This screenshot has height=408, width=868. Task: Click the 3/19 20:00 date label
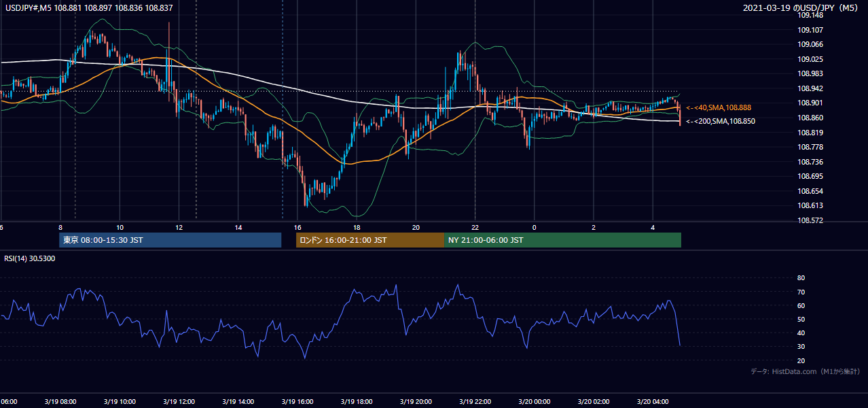[x=416, y=402]
